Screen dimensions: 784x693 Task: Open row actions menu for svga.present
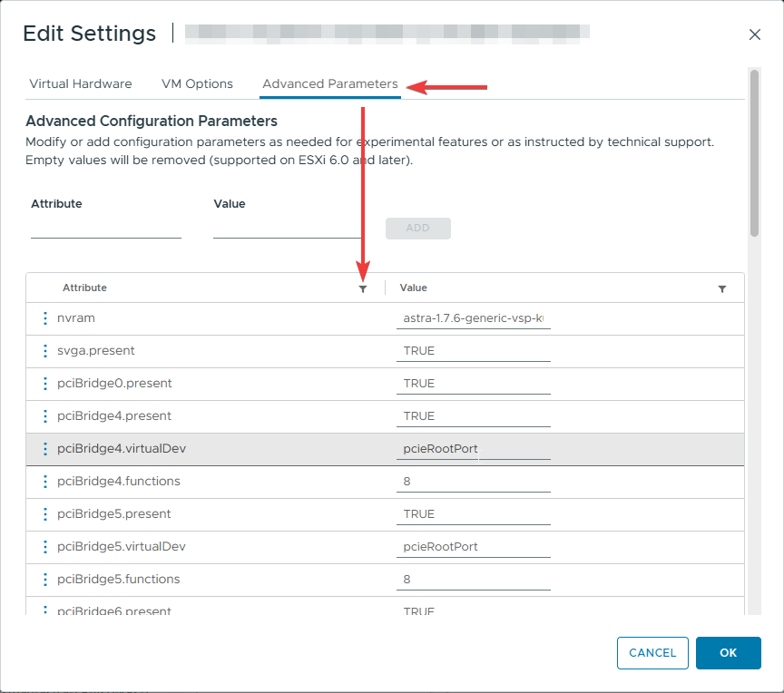(44, 351)
